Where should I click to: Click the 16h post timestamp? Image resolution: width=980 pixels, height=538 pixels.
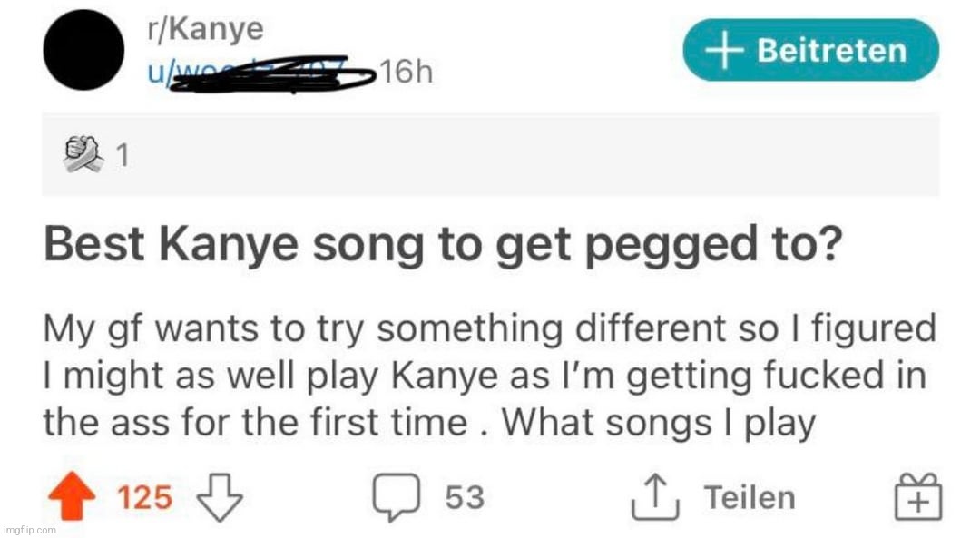[405, 73]
